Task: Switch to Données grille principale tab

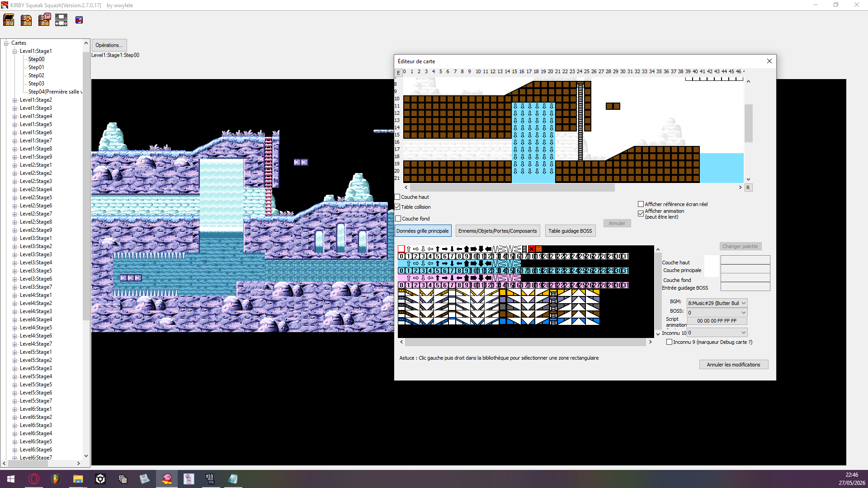Action: pos(423,231)
